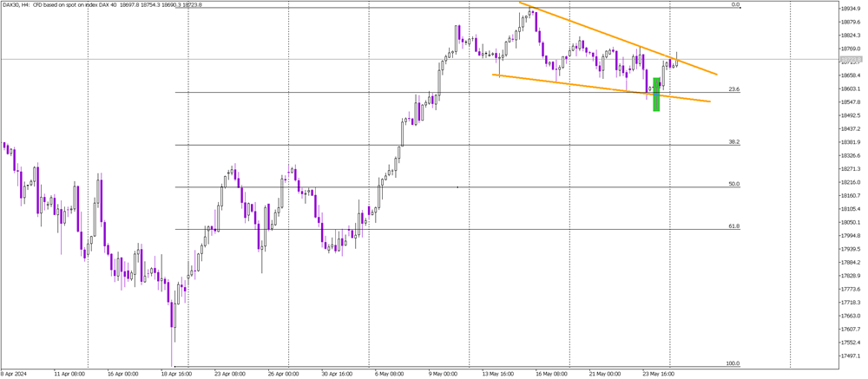Viewport: 868px width, 379px height.
Task: Click the 23 May 16:00 time label
Action: [x=658, y=373]
